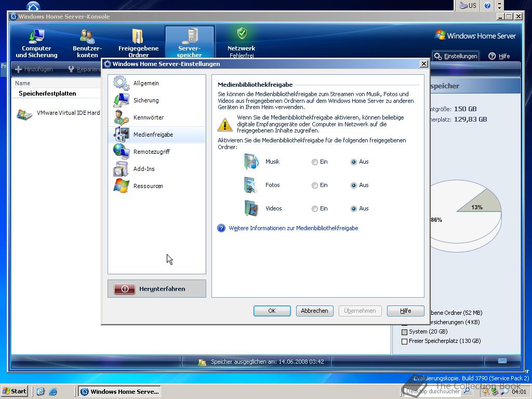Open the Start menu

click(14, 391)
